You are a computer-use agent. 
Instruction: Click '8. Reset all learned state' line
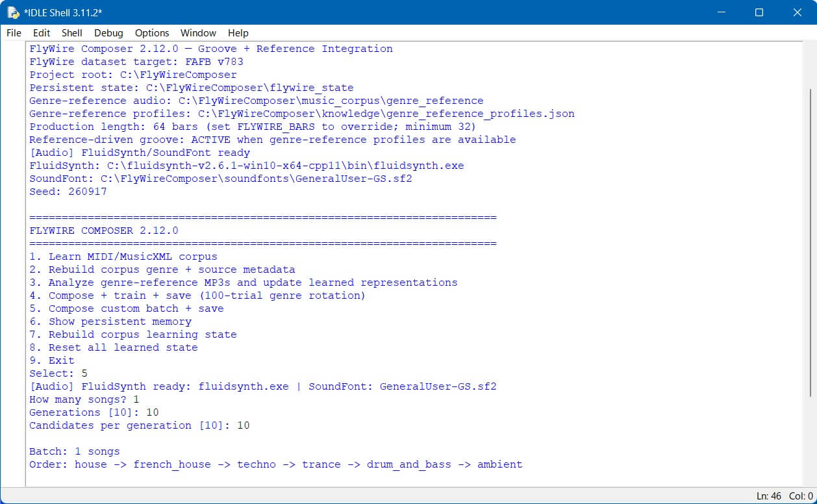[114, 347]
